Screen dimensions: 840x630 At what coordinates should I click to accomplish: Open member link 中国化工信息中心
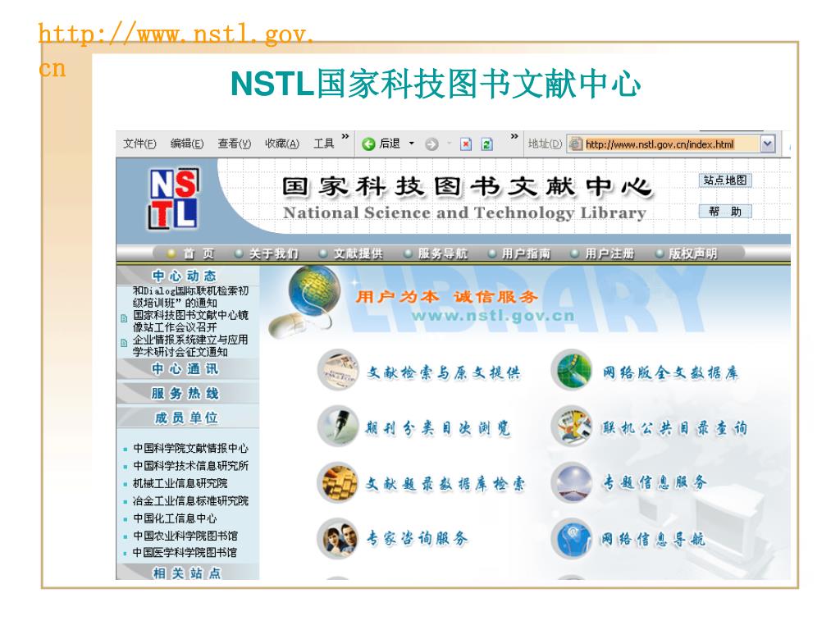pyautogui.click(x=175, y=518)
